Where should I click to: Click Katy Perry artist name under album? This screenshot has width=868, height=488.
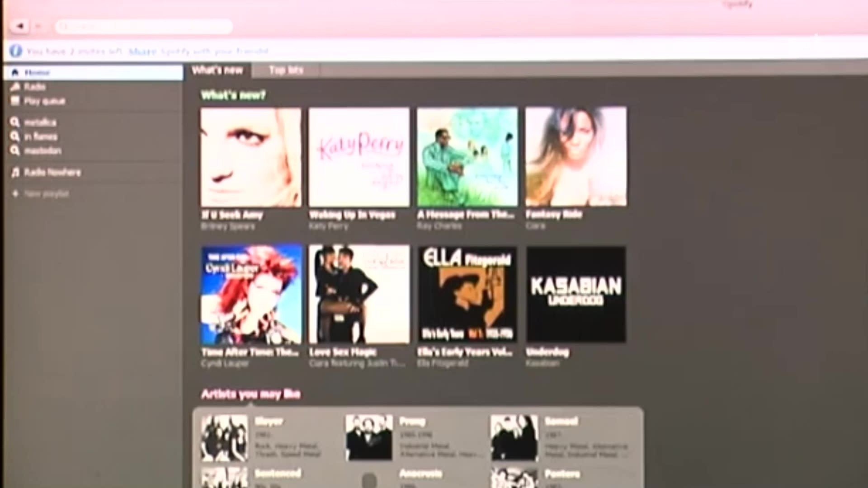coord(329,226)
